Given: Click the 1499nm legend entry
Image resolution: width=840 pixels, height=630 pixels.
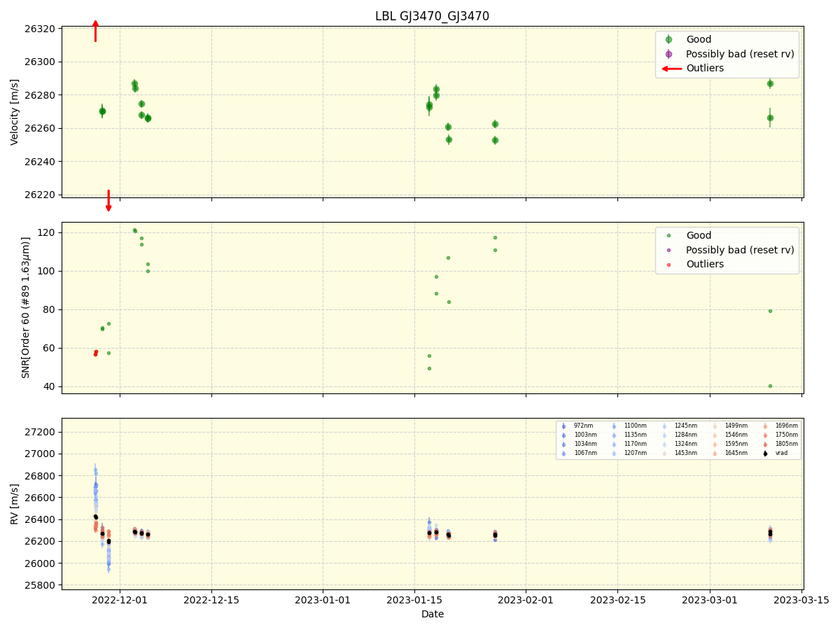Looking at the screenshot, I should click(x=736, y=426).
